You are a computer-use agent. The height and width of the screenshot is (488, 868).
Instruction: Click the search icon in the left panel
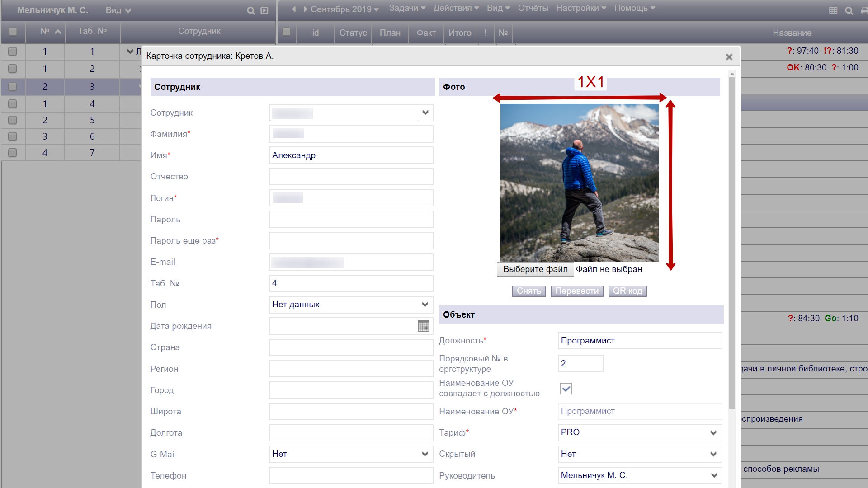click(x=251, y=11)
